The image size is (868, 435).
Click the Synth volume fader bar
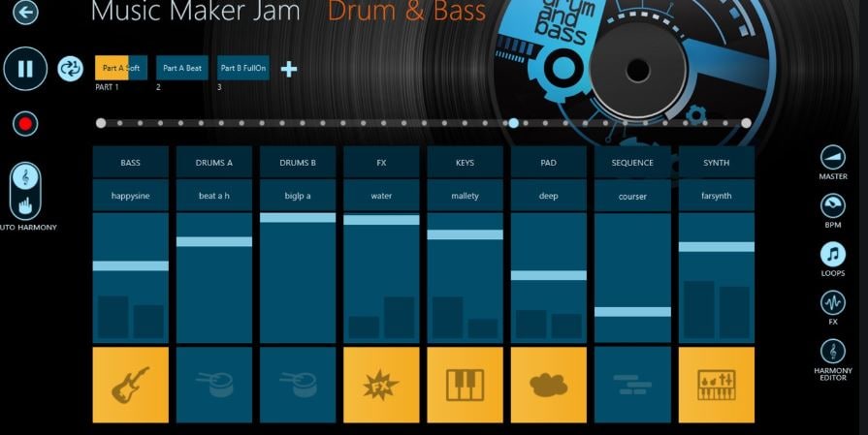(x=717, y=246)
